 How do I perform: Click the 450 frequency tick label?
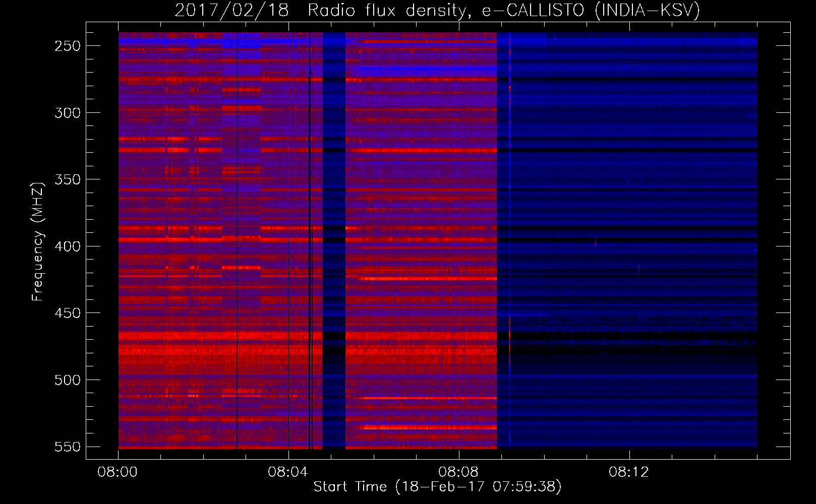click(x=68, y=313)
